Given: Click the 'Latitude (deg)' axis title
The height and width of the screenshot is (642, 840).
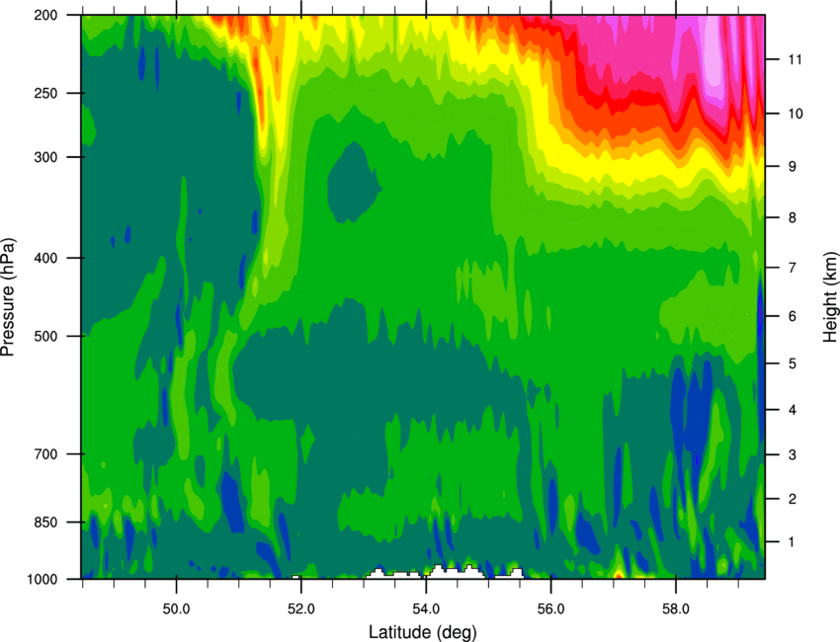Looking at the screenshot, I should click(x=422, y=632).
